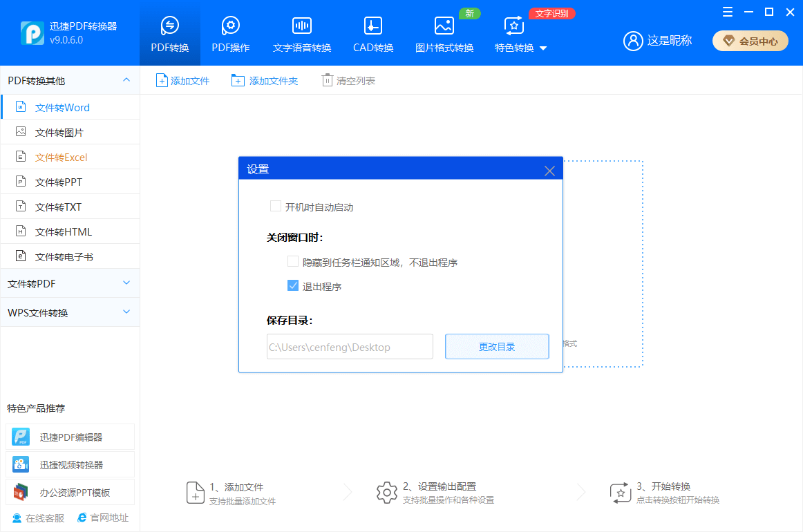The image size is (803, 532).
Task: Select 文件转Excel in sidebar
Action: pos(61,158)
